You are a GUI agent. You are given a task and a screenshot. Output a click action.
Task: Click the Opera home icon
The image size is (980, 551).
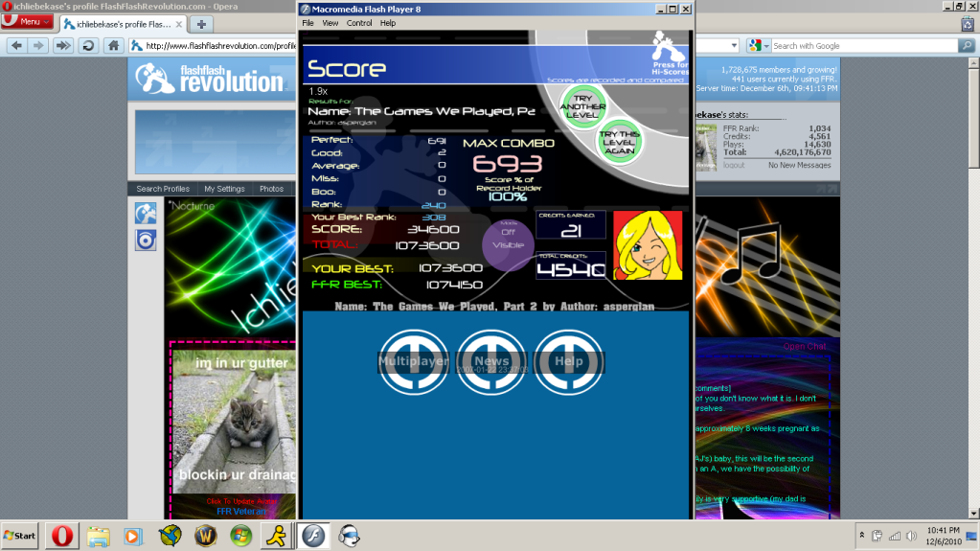(x=113, y=45)
